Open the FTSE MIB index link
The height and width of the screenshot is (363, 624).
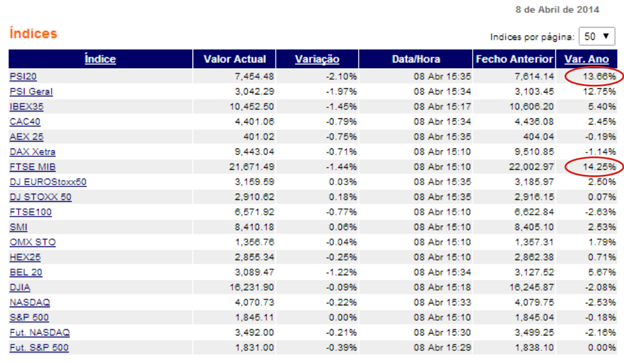33,167
